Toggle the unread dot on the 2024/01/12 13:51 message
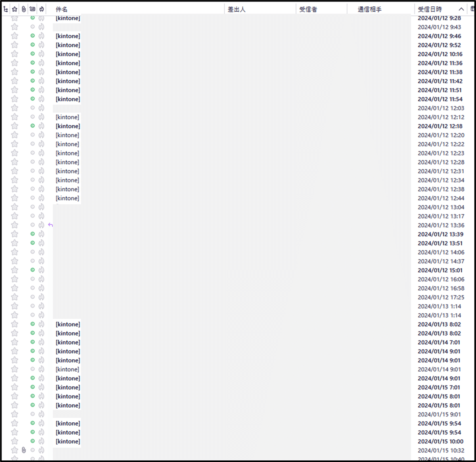This screenshot has width=476, height=462. click(33, 243)
